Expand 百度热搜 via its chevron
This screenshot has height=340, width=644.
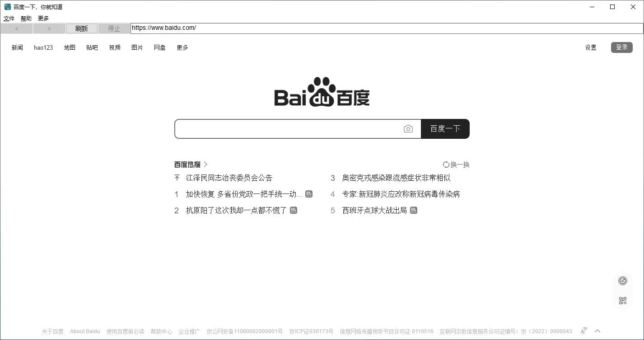pyautogui.click(x=206, y=165)
